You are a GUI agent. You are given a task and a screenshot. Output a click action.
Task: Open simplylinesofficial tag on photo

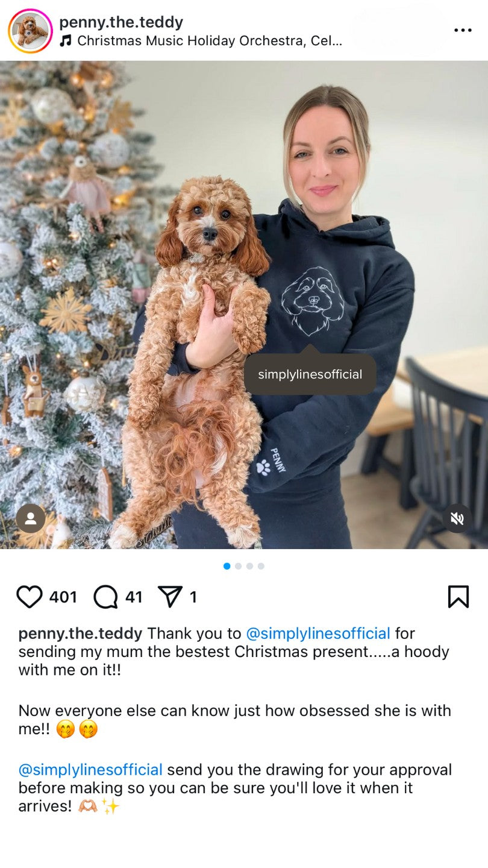pyautogui.click(x=310, y=374)
